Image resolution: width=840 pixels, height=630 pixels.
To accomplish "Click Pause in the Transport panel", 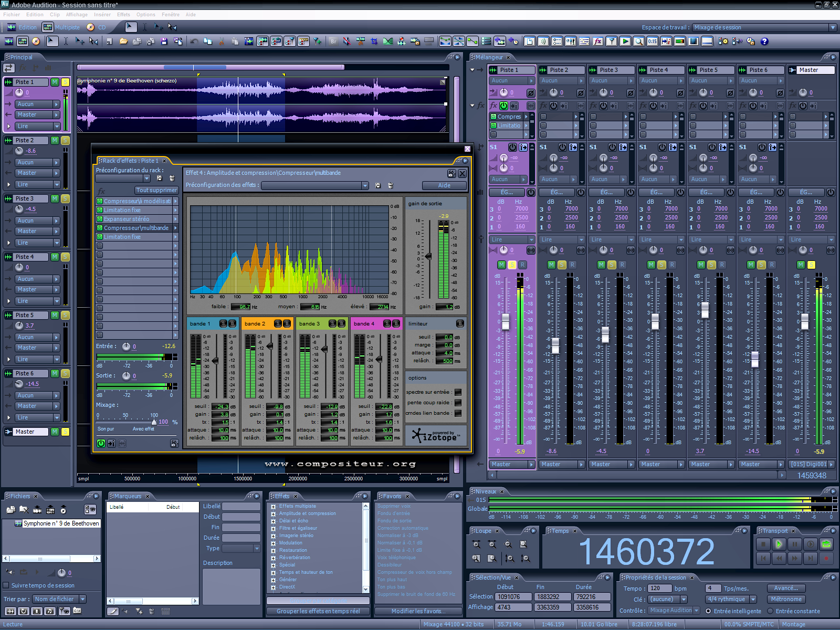I will click(794, 544).
